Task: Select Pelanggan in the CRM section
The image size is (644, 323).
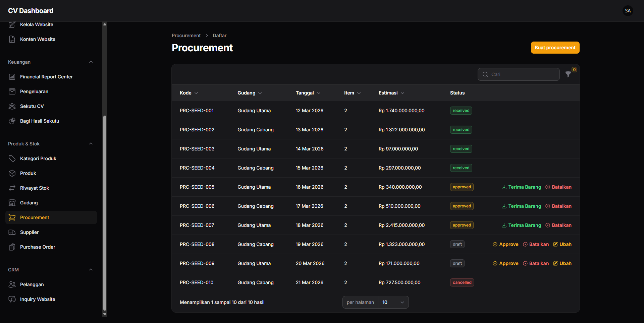Action: (32, 284)
